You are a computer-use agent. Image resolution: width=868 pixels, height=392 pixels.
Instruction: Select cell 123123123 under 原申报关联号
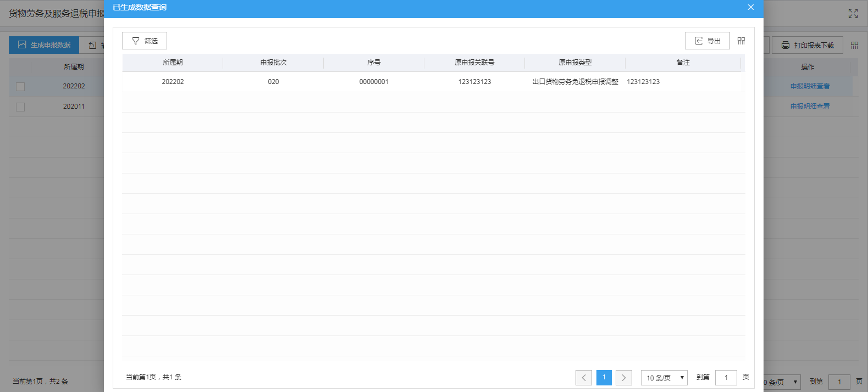pyautogui.click(x=474, y=82)
